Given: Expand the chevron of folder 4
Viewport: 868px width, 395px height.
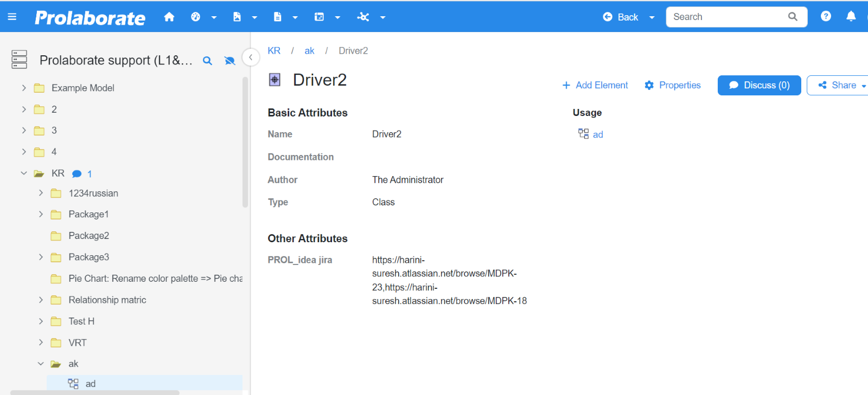Looking at the screenshot, I should [24, 152].
